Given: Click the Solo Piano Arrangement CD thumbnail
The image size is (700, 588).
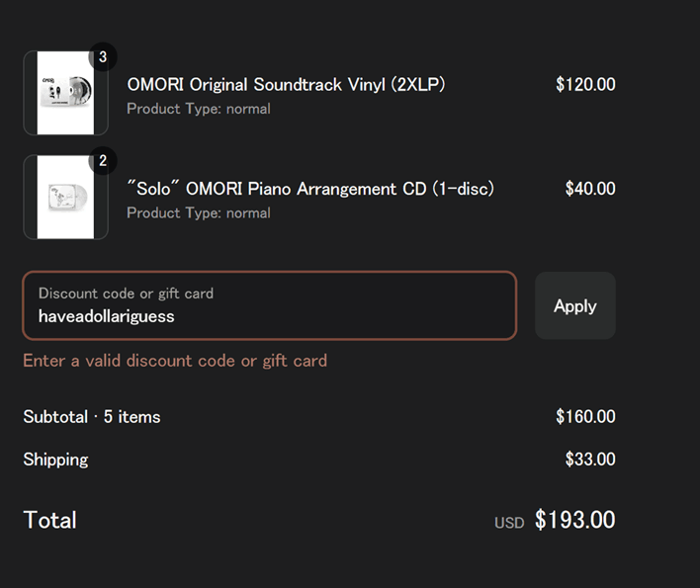Looking at the screenshot, I should [65, 197].
